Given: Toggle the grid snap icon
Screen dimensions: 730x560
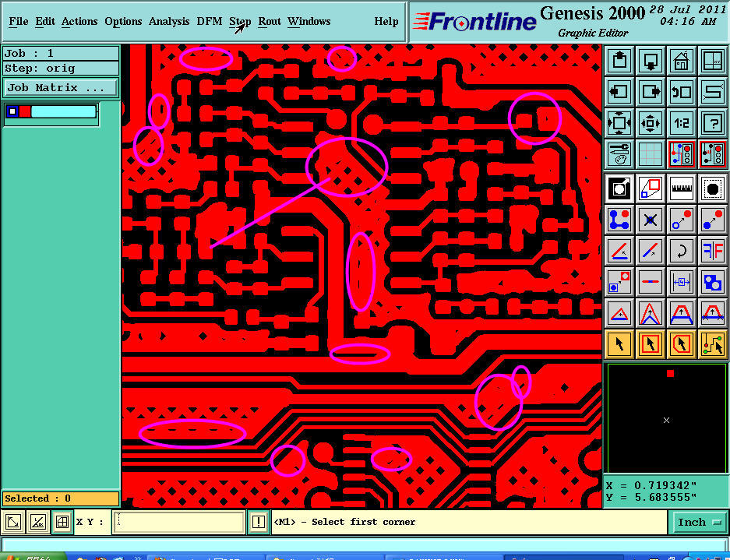Looking at the screenshot, I should (62, 522).
